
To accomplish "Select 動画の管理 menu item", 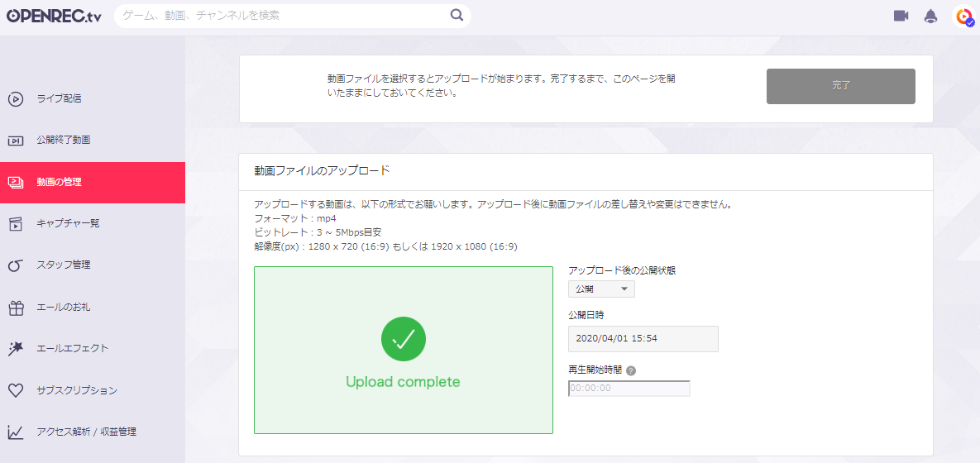I will (93, 183).
